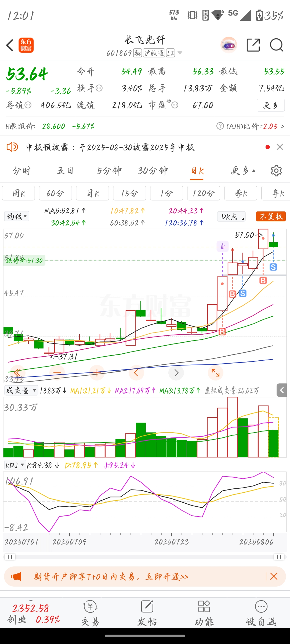Close the 期货开户 banner
The height and width of the screenshot is (644, 290).
pos(274,576)
